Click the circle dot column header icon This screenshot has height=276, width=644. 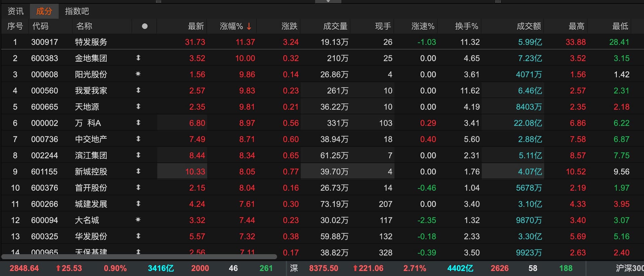pyautogui.click(x=145, y=26)
